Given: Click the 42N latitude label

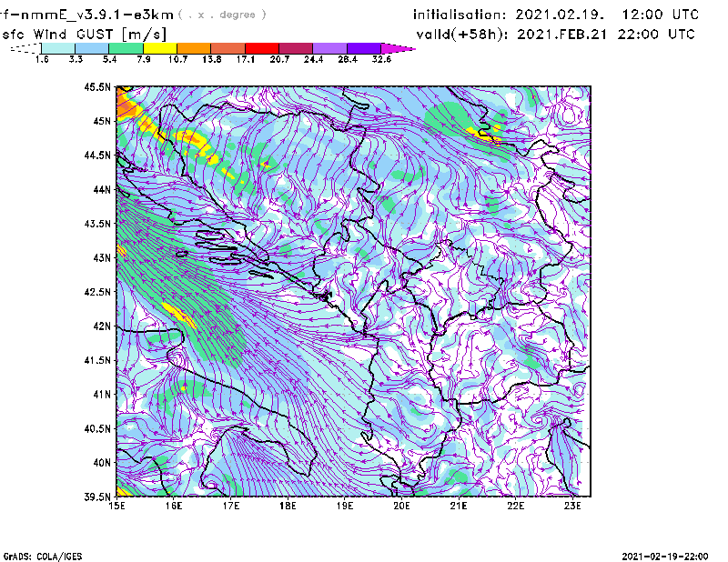Looking at the screenshot, I should click(102, 326).
